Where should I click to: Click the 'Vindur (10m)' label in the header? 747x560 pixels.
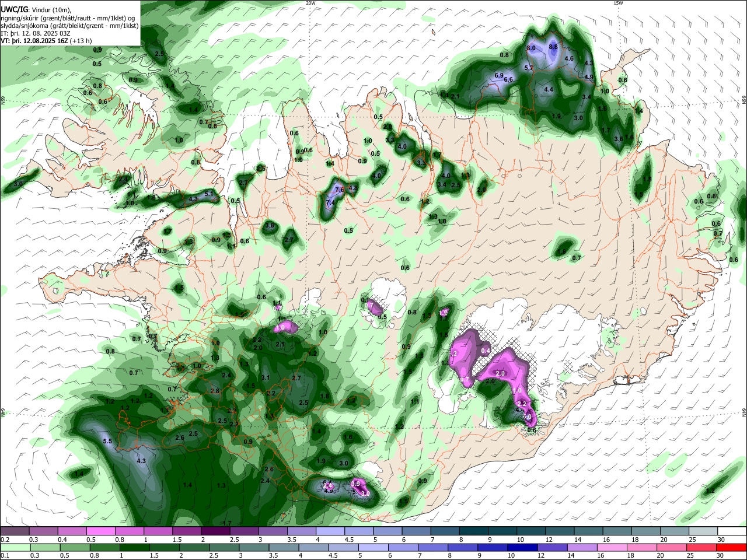pyautogui.click(x=50, y=9)
